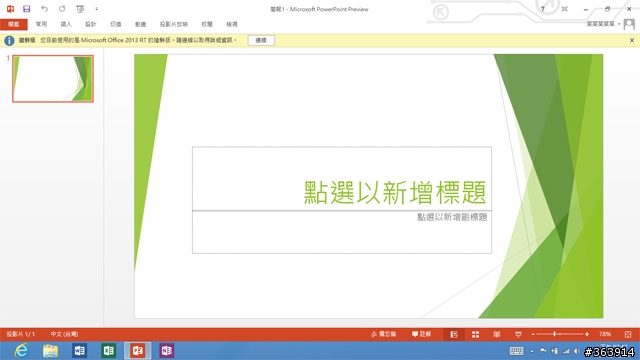Switch to the 校閱 (Review) ribbon tab
640x360 pixels.
coord(207,24)
